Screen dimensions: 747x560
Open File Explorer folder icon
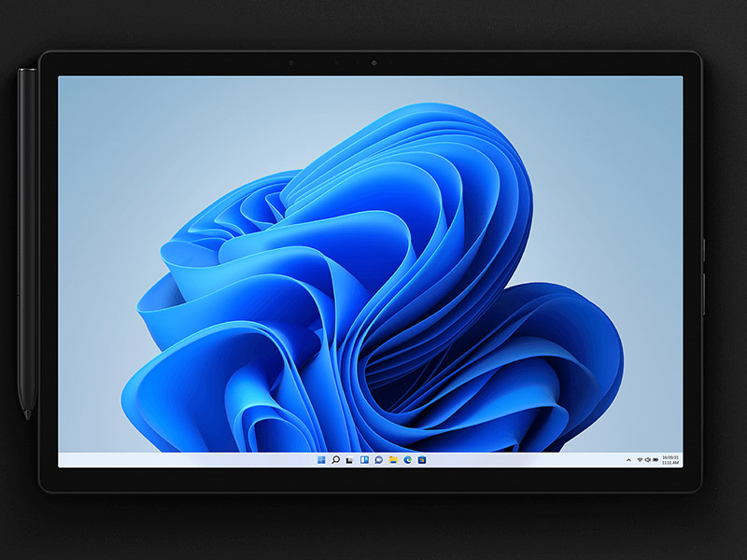(x=393, y=459)
